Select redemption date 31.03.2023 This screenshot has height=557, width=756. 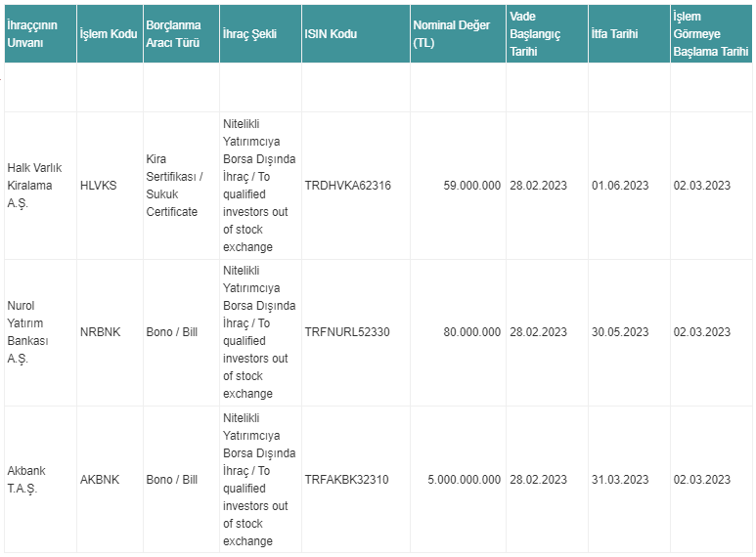click(x=620, y=480)
